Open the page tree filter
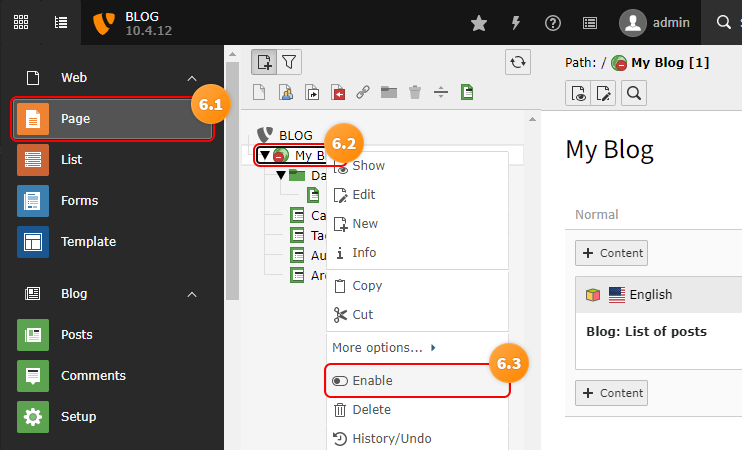This screenshot has width=742, height=450. point(289,62)
